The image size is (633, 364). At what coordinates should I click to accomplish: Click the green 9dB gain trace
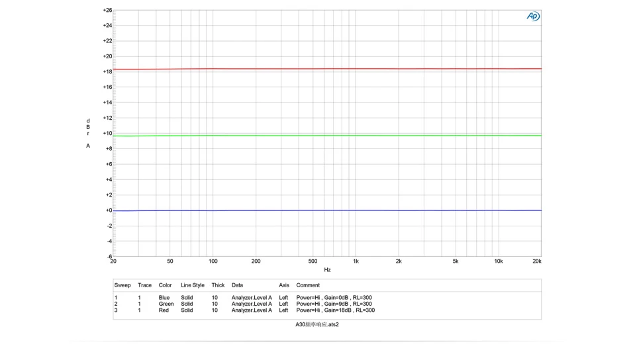(327, 136)
